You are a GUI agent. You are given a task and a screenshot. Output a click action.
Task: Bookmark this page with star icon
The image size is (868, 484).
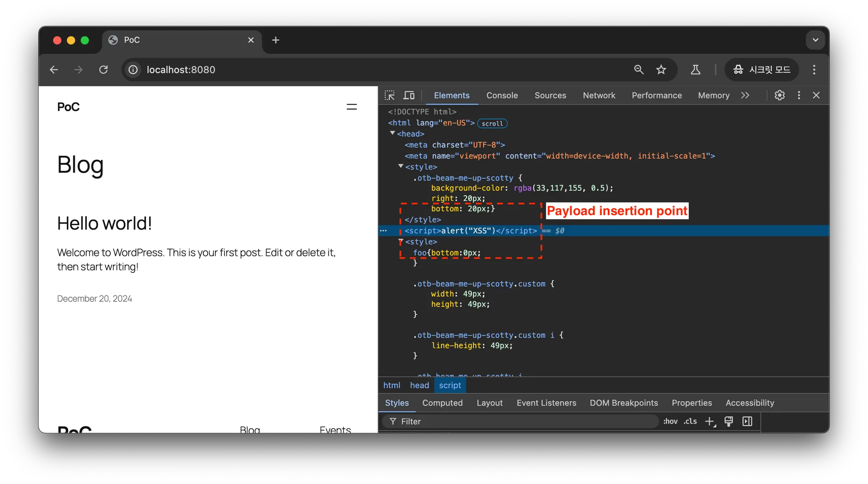(x=661, y=70)
